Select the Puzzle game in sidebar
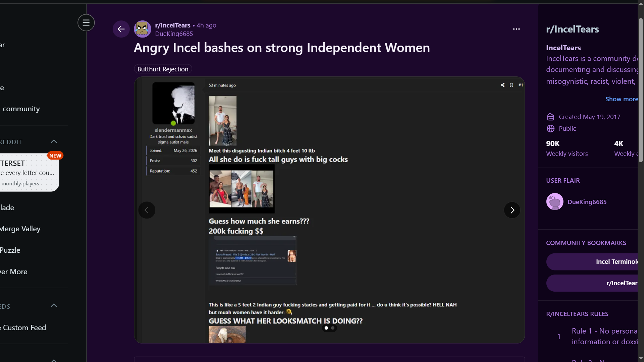 pos(10,250)
